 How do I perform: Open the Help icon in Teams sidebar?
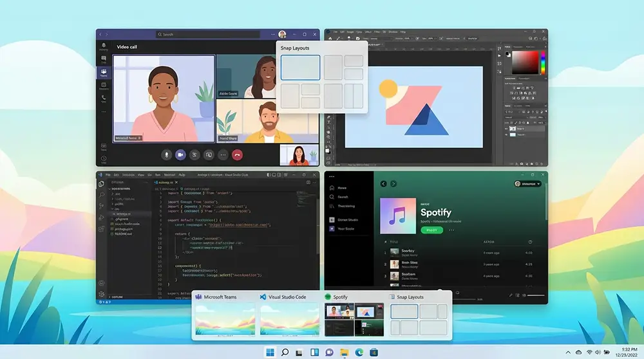coord(104,158)
